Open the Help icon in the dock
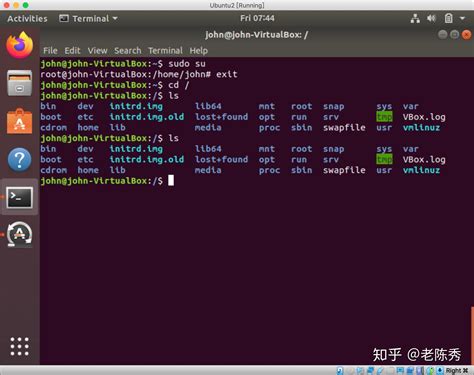Image resolution: width=474 pixels, height=375 pixels. coord(20,160)
